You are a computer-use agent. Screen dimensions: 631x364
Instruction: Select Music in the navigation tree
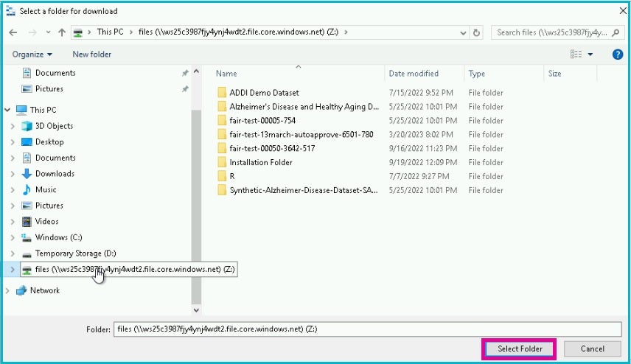(46, 189)
